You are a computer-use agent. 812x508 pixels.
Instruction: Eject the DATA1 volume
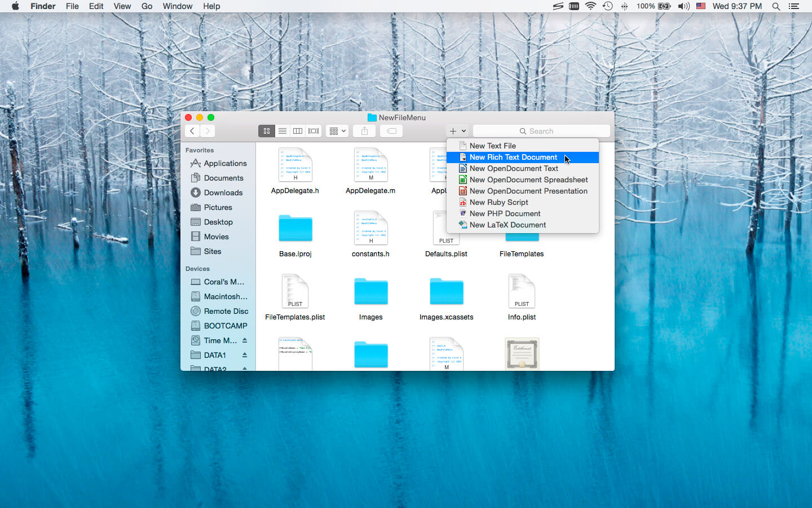point(245,355)
